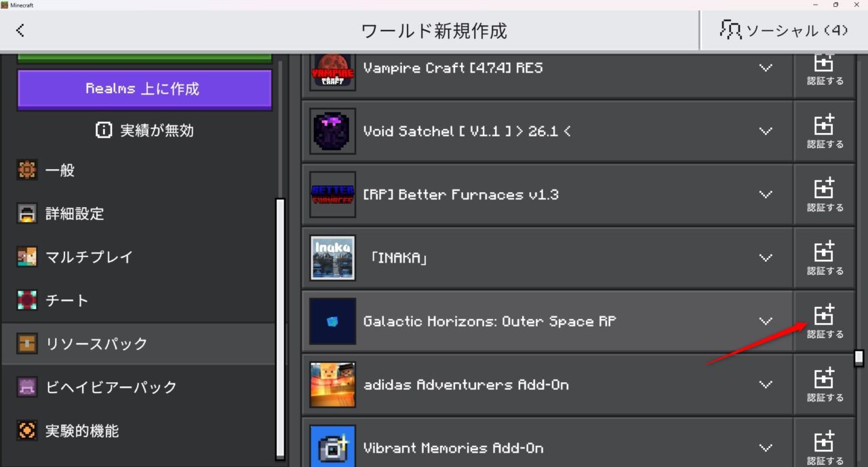Click the Void Satchel pack thumbnail
The image size is (868, 467).
[332, 131]
